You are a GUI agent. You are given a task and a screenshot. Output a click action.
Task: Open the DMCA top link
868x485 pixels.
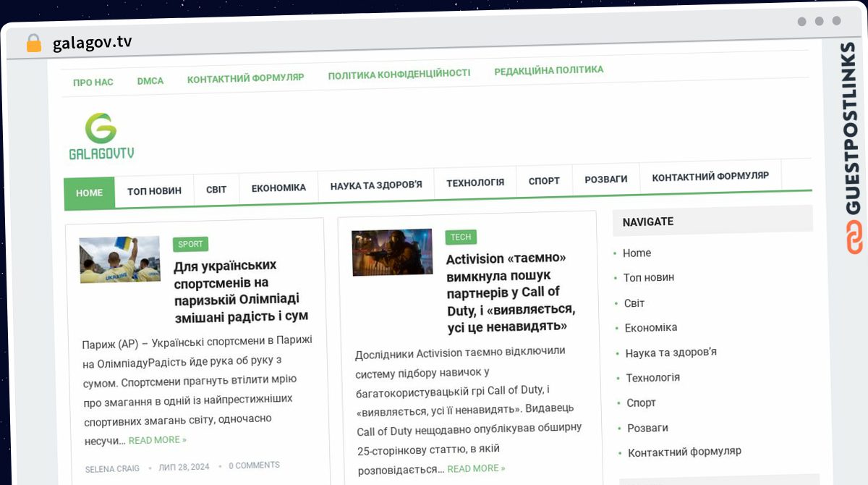(x=150, y=81)
